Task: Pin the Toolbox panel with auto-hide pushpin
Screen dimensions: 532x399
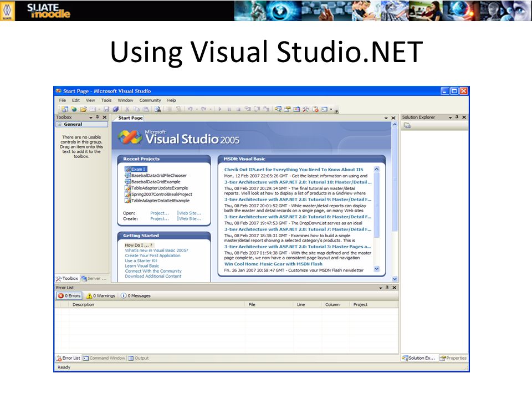Action: 98,117
